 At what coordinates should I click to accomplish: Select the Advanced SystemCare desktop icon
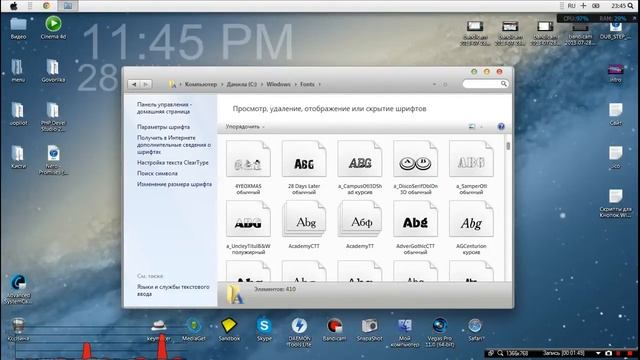(18, 289)
